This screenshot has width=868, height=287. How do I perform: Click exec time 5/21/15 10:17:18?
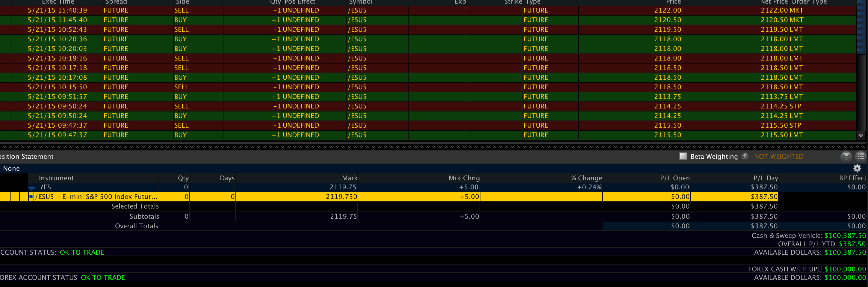coord(57,68)
